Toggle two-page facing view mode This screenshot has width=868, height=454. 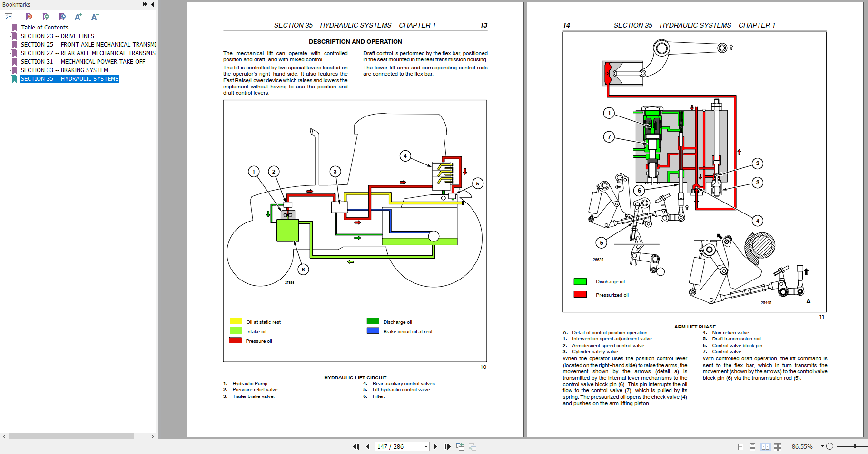point(765,446)
